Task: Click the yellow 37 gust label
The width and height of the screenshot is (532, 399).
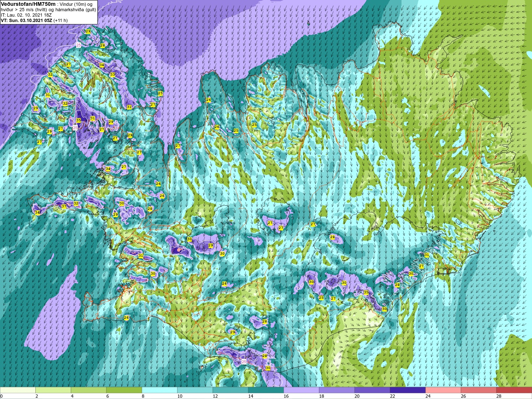Action: pyautogui.click(x=64, y=207)
